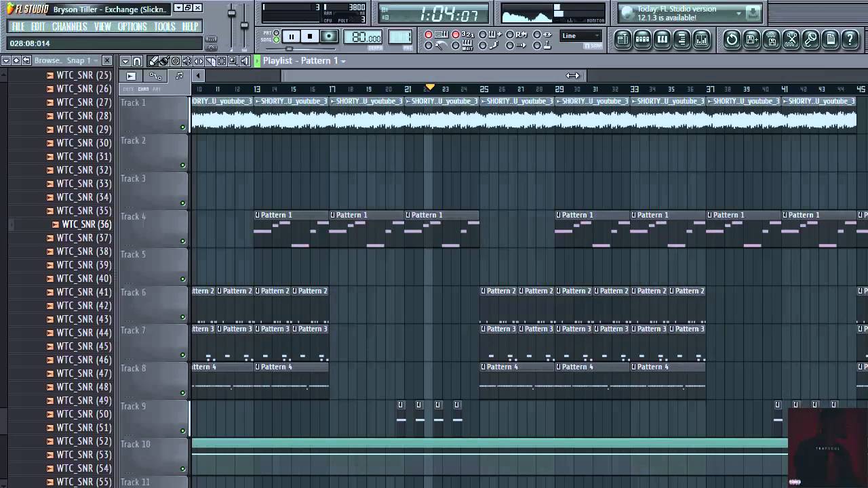Select the Delete tool in playlist toolbar
This screenshot has width=868, height=488.
[x=176, y=61]
